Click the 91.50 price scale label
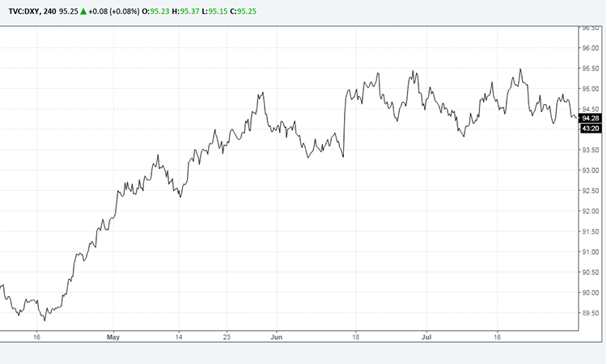This screenshot has width=607, height=364. coord(590,232)
